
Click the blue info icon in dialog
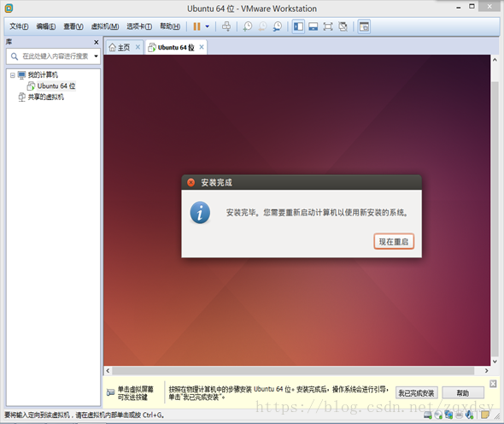click(x=200, y=212)
